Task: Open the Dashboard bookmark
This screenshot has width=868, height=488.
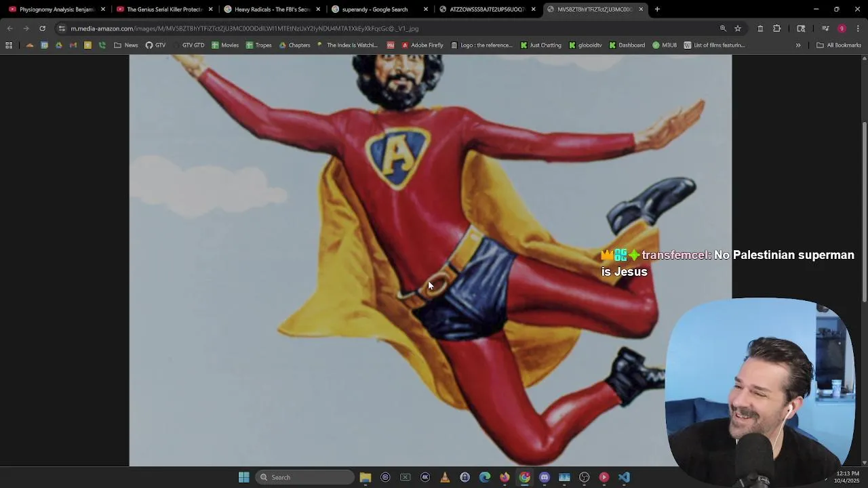Action: [x=627, y=45]
